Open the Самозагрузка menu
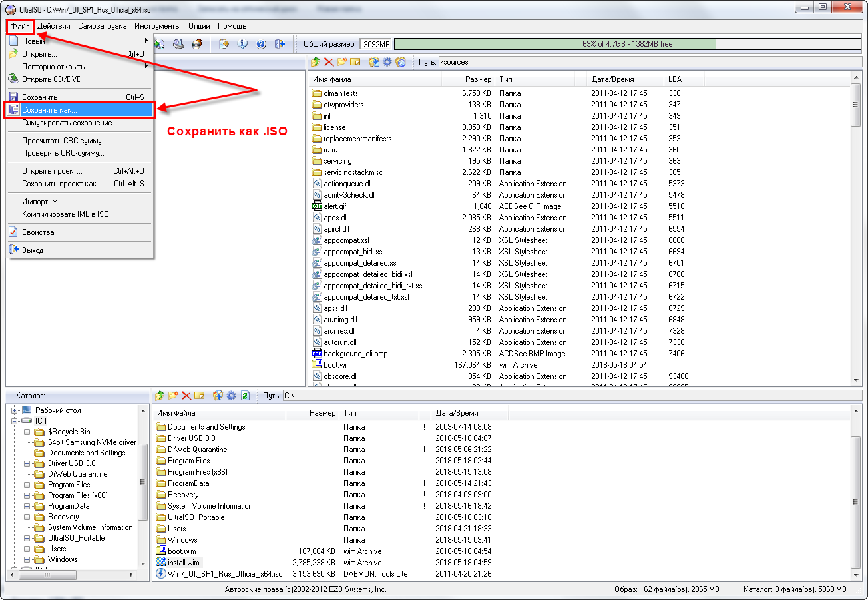This screenshot has height=600, width=868. [102, 26]
